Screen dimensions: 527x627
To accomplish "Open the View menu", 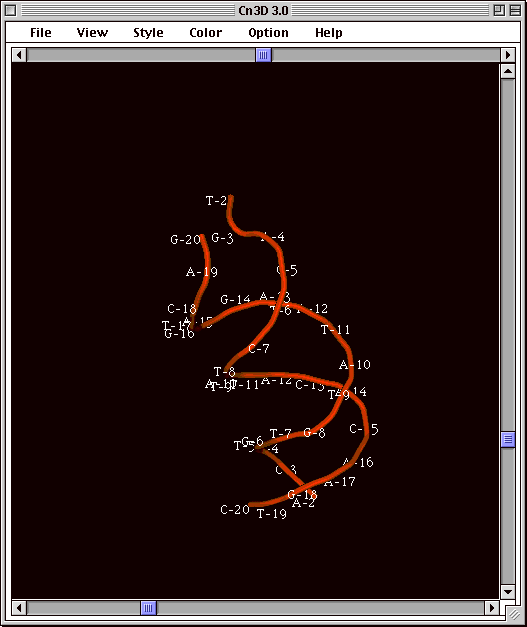I will [x=92, y=32].
